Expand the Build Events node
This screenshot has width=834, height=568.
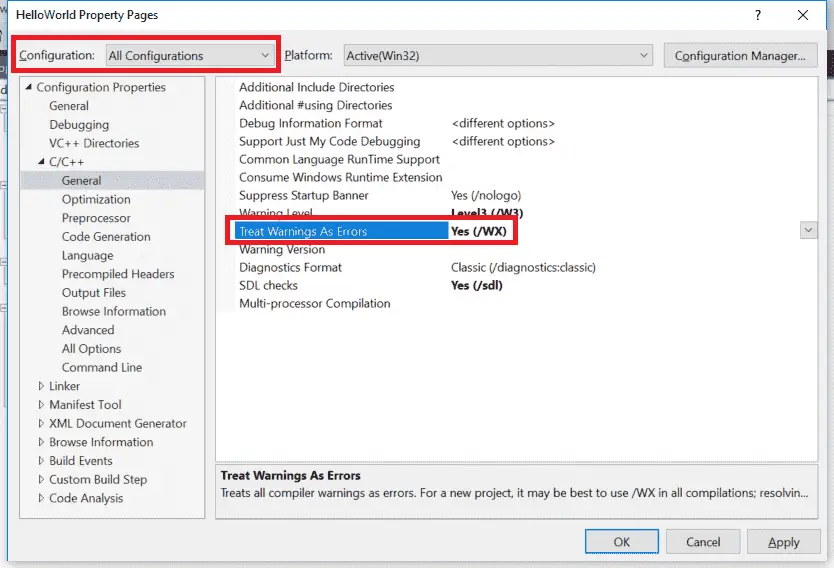tap(41, 461)
